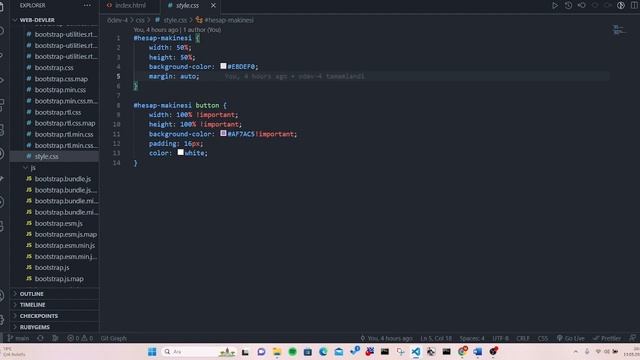Click "You, 4 hours ago" blame in status bar

tap(386, 338)
